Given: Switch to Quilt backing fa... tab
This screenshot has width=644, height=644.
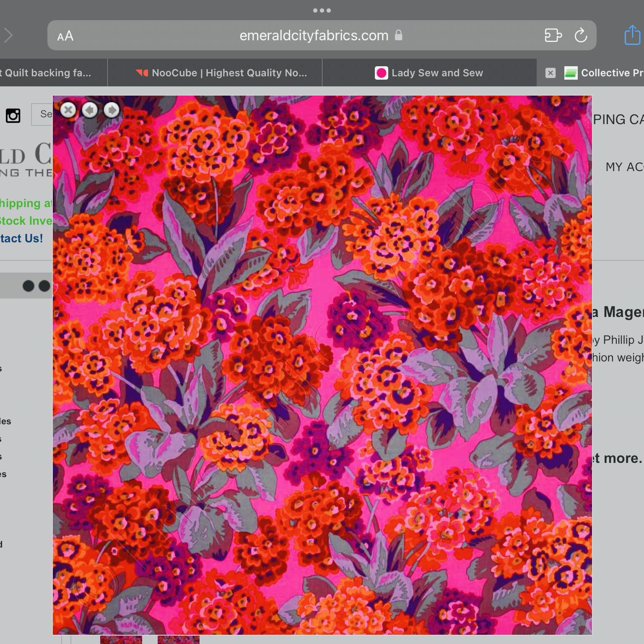Looking at the screenshot, I should 54,73.
